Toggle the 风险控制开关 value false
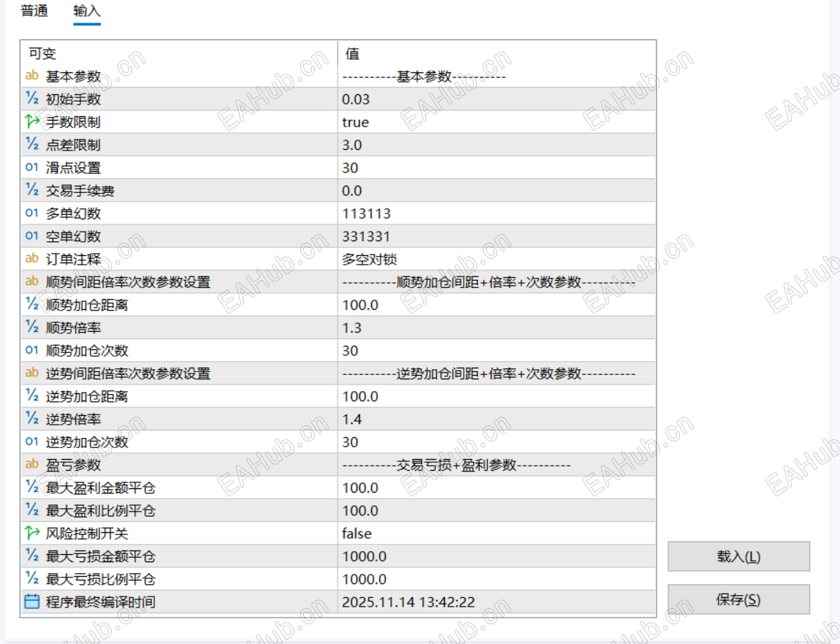 click(x=356, y=534)
